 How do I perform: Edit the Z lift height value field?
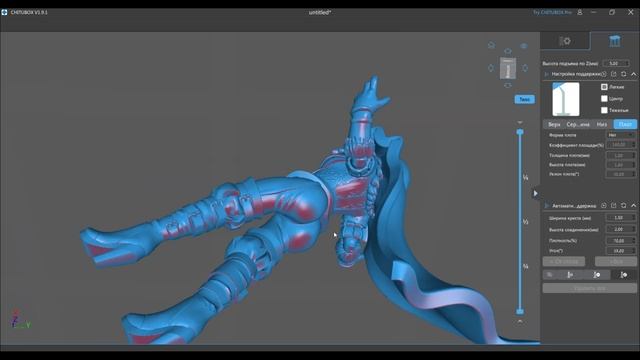(616, 63)
